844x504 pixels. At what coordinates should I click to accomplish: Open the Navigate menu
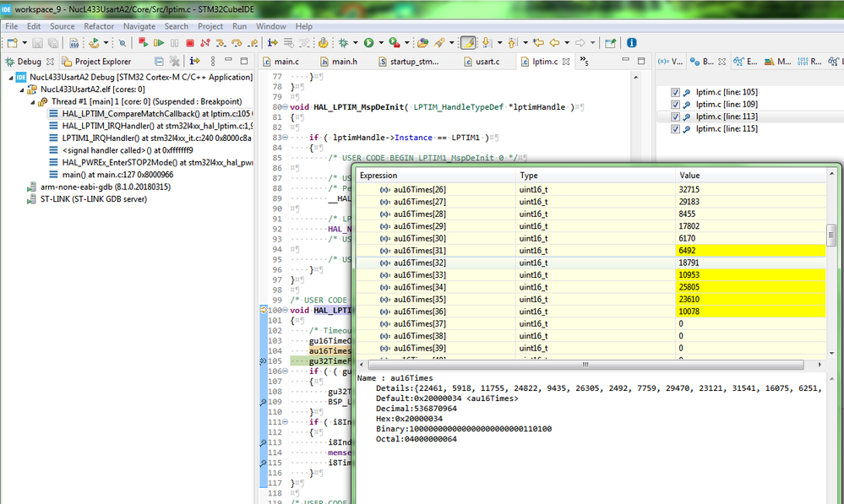[x=139, y=26]
